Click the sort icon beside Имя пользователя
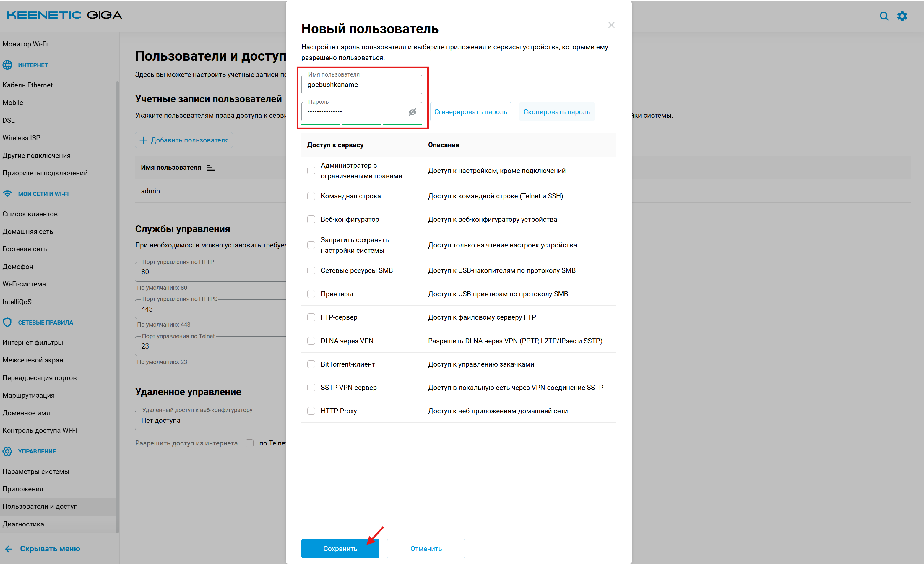The width and height of the screenshot is (924, 564). tap(211, 168)
